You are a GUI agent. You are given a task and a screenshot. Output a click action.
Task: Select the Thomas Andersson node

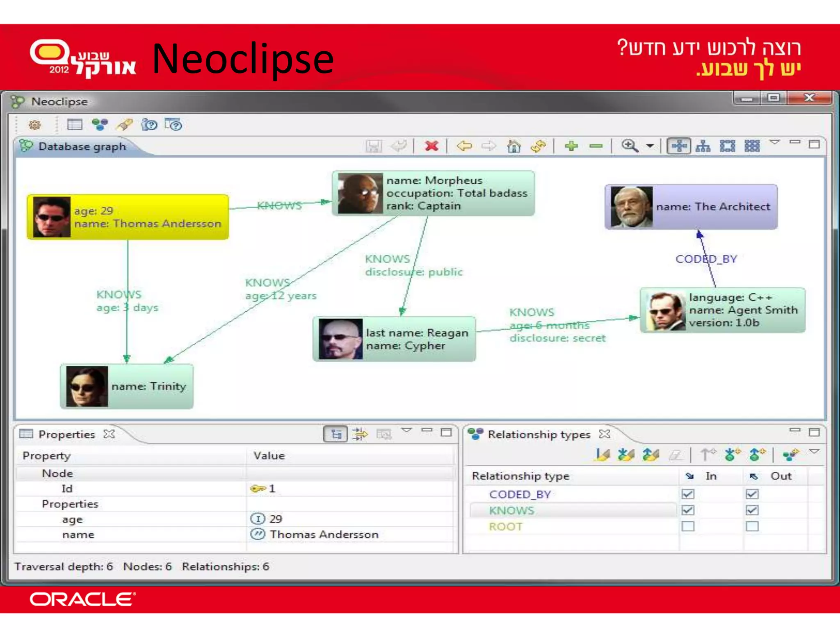pyautogui.click(x=128, y=217)
